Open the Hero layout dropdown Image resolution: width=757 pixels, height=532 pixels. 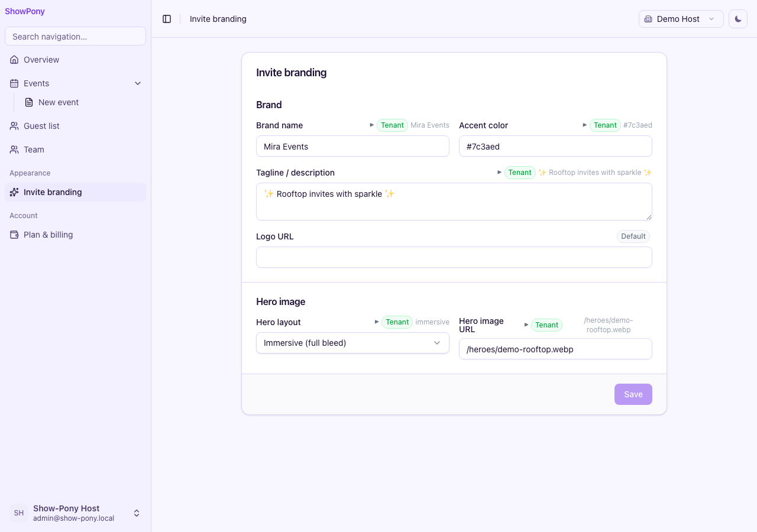click(x=352, y=343)
